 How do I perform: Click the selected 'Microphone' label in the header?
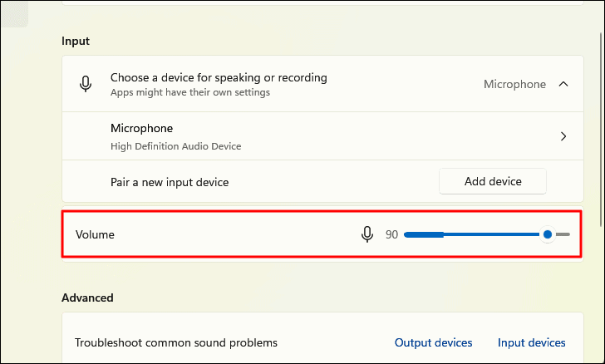pos(514,84)
